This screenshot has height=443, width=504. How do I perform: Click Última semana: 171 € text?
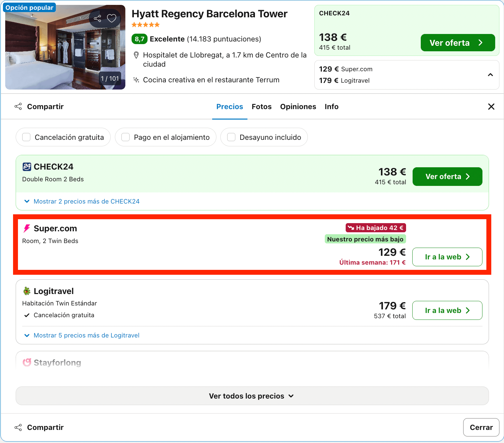(372, 262)
